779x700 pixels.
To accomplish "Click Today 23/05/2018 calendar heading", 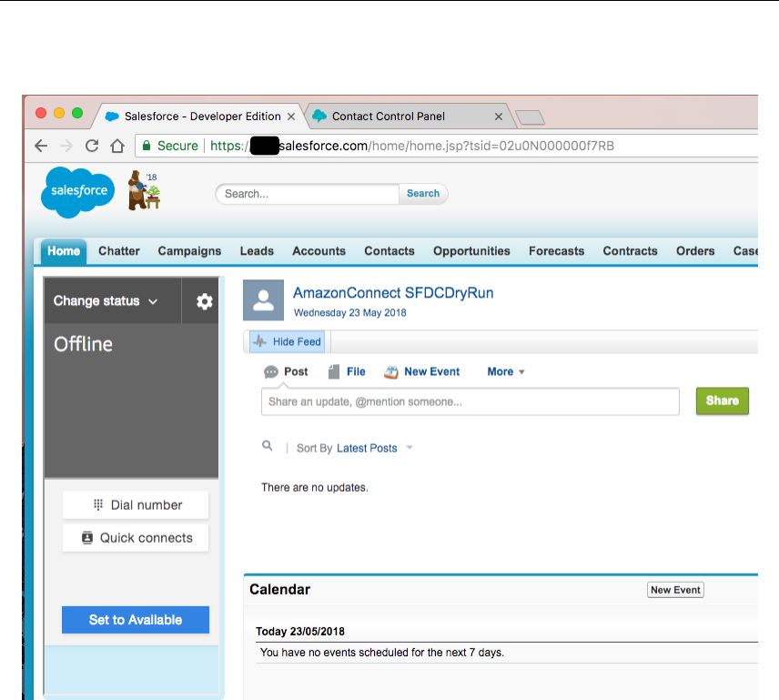I will [x=300, y=632].
